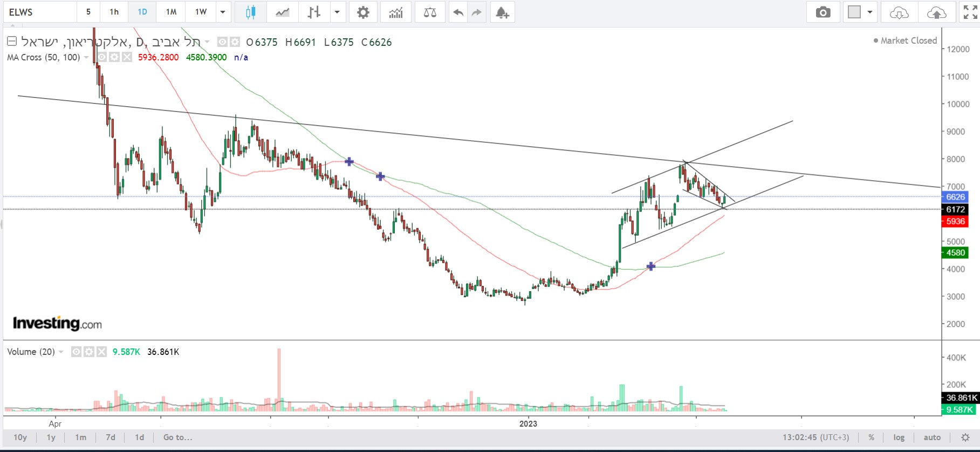Expand the symbol title dropdown arrow

(207, 42)
